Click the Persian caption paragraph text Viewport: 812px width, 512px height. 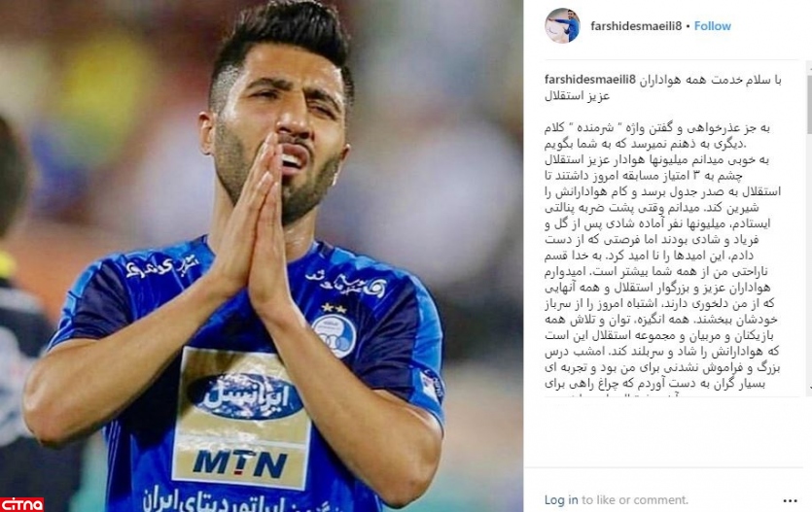tap(662, 256)
